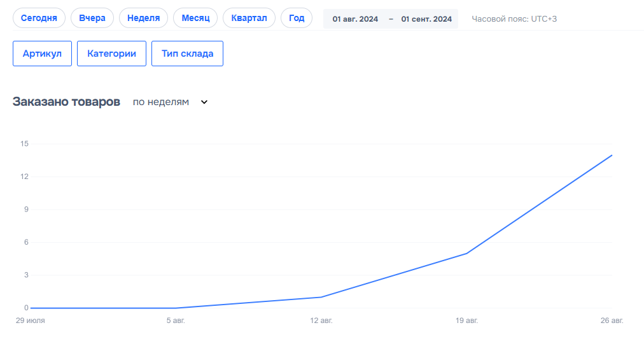Open the Тип склада filter
Image resolution: width=644 pixels, height=360 pixels.
coord(187,54)
